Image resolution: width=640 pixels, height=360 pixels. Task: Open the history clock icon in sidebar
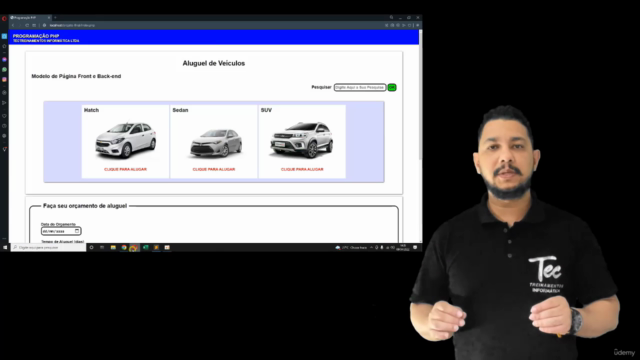coord(4,126)
